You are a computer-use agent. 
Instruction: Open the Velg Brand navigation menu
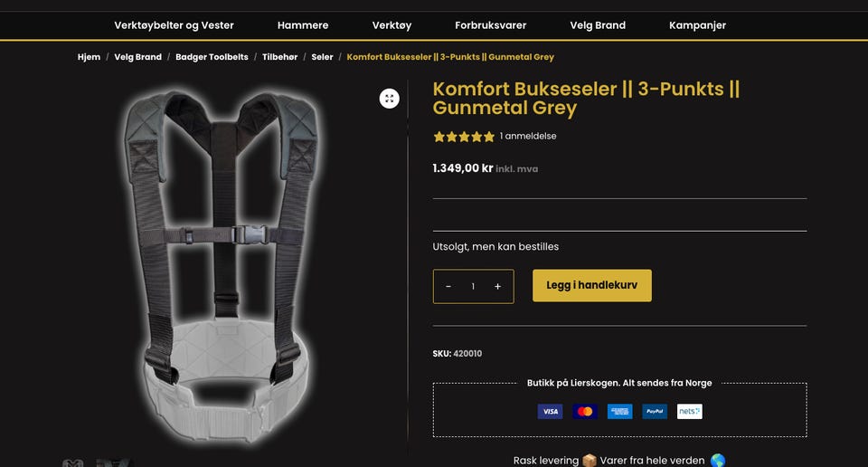coord(598,25)
